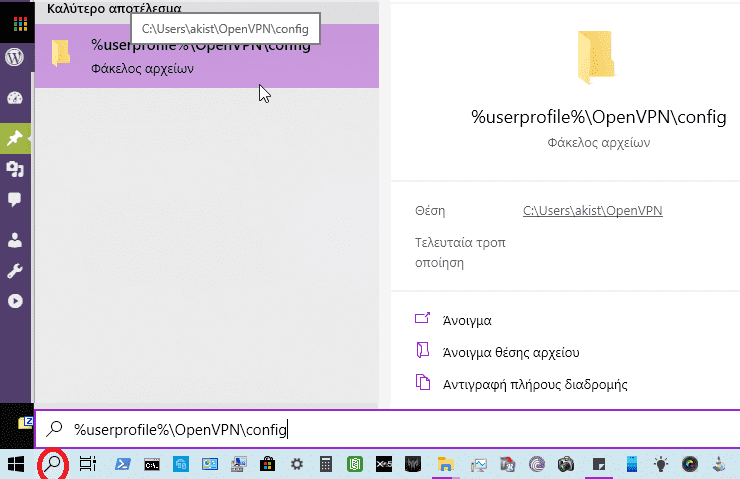
Task: Open File Explorer in the taskbar
Action: pyautogui.click(x=445, y=464)
